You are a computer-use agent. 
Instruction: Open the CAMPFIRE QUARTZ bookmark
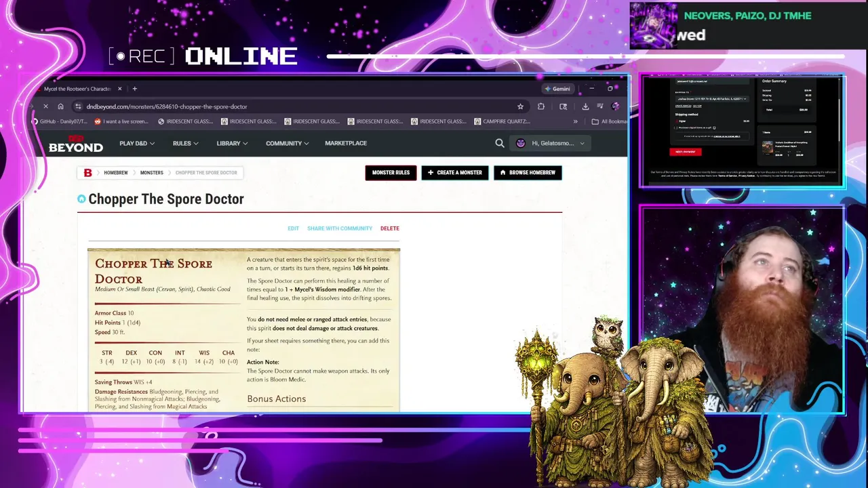click(x=502, y=121)
